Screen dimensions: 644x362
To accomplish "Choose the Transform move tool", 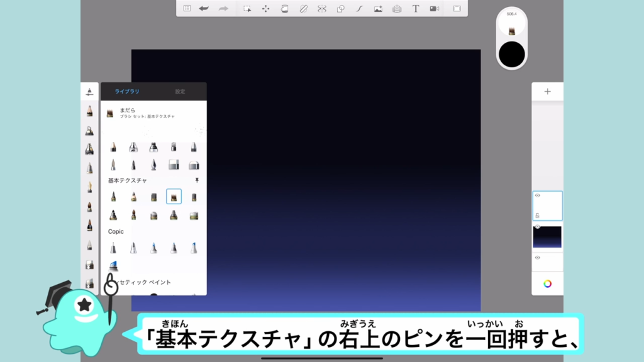I will (265, 9).
